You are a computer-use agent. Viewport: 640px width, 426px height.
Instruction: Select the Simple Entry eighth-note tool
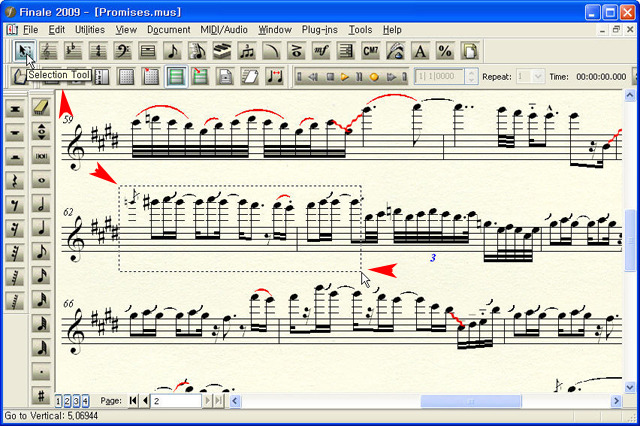pos(173,51)
